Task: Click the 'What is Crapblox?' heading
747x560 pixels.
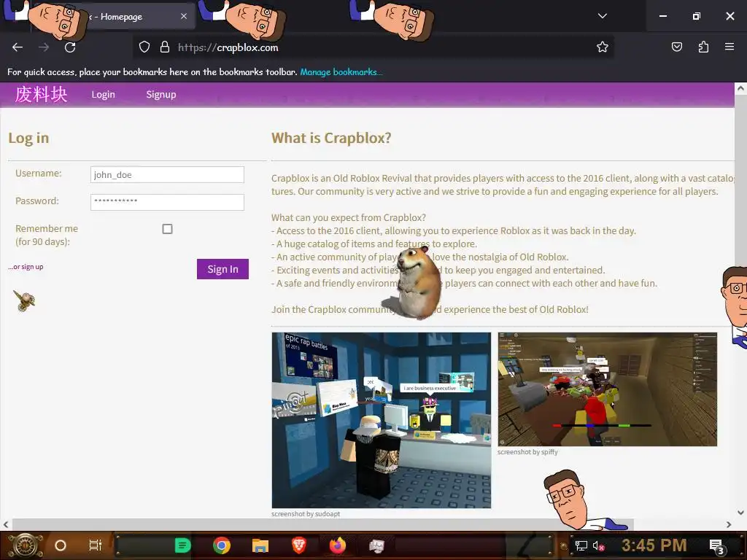Action: [x=331, y=138]
